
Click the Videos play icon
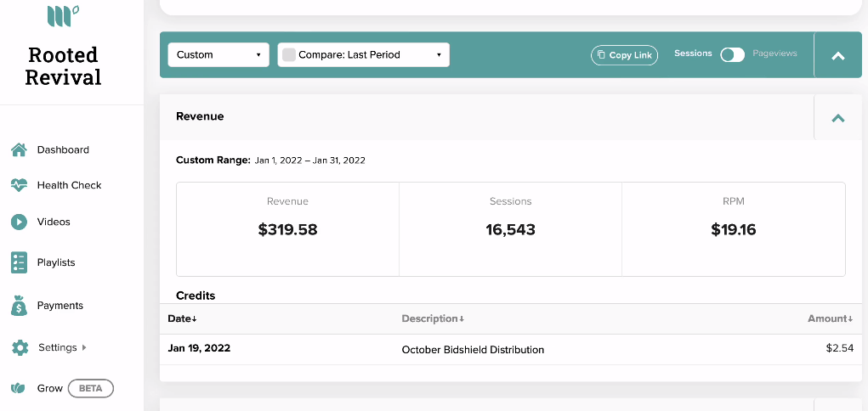tap(19, 222)
